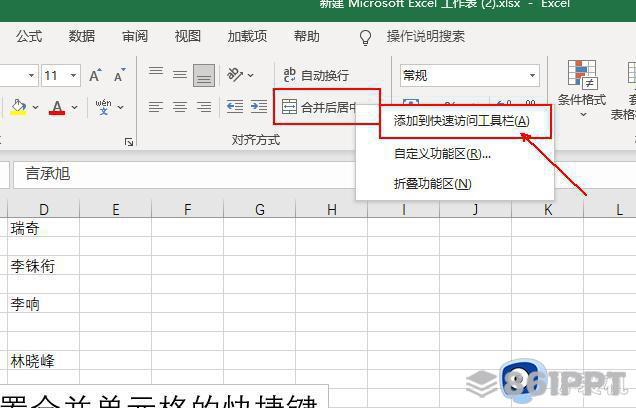Open 条件格式 conditional formatting
The width and height of the screenshot is (636, 408).
(582, 83)
